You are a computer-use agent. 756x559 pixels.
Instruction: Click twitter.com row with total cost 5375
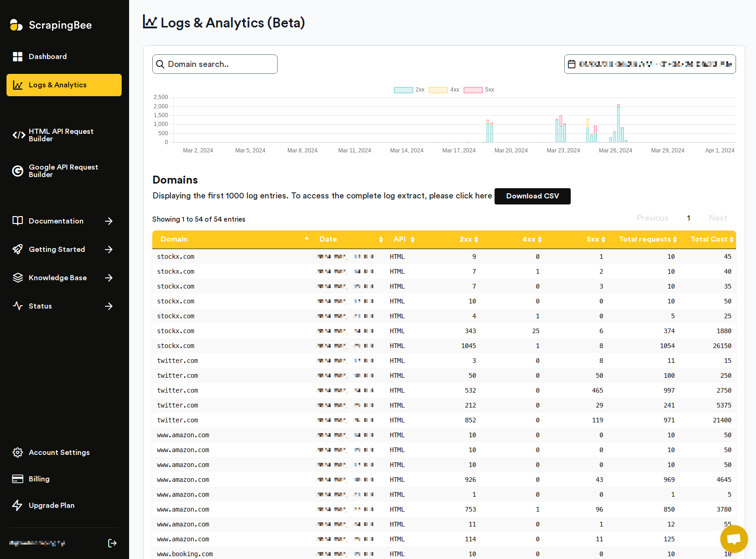(x=444, y=405)
